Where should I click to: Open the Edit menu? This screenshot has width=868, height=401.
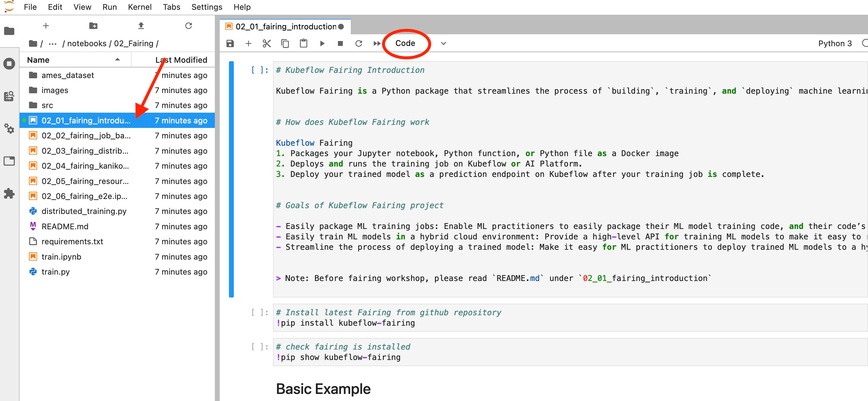55,7
